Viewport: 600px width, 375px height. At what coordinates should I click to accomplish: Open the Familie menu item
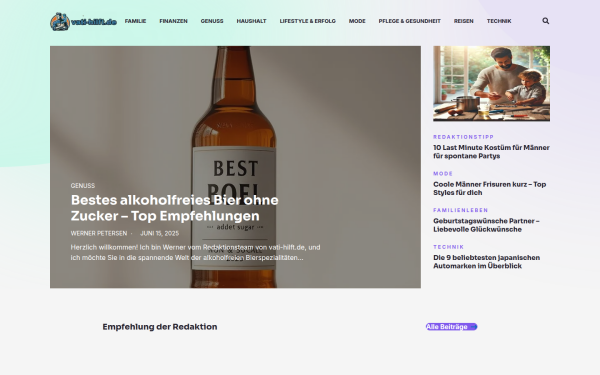[135, 21]
